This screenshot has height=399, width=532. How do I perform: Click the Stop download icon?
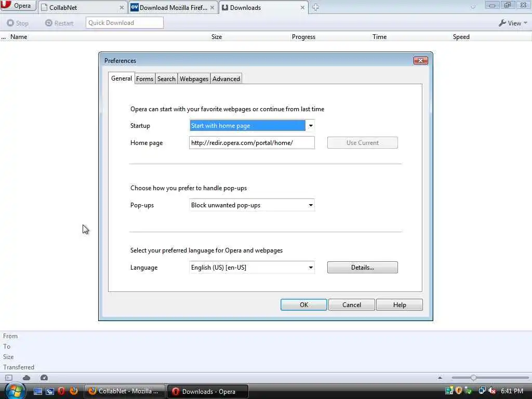10,23
